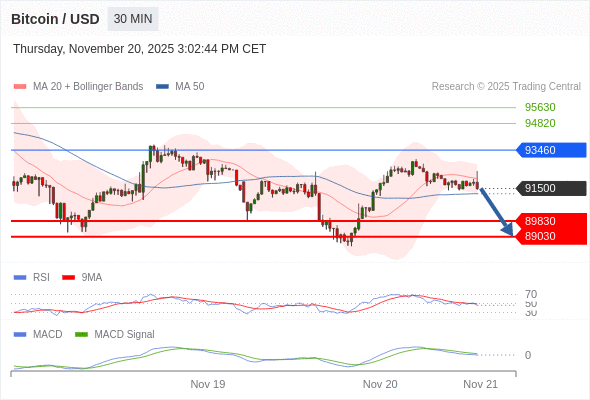590x400 pixels.
Task: Click the 94820 resistance level label
Action: tap(540, 123)
